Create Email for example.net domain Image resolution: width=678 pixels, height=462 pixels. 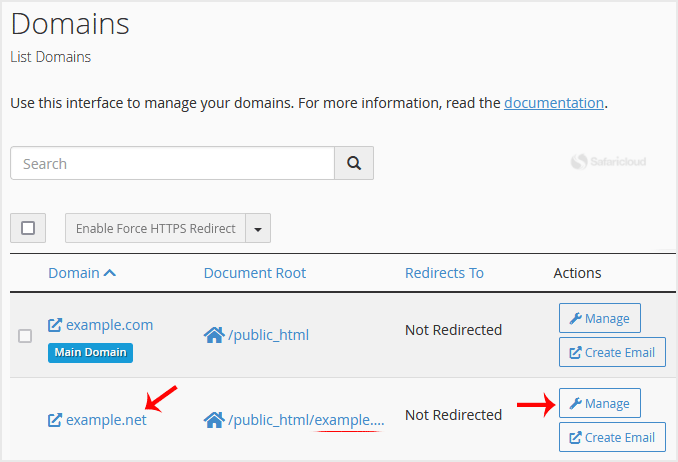tap(612, 437)
